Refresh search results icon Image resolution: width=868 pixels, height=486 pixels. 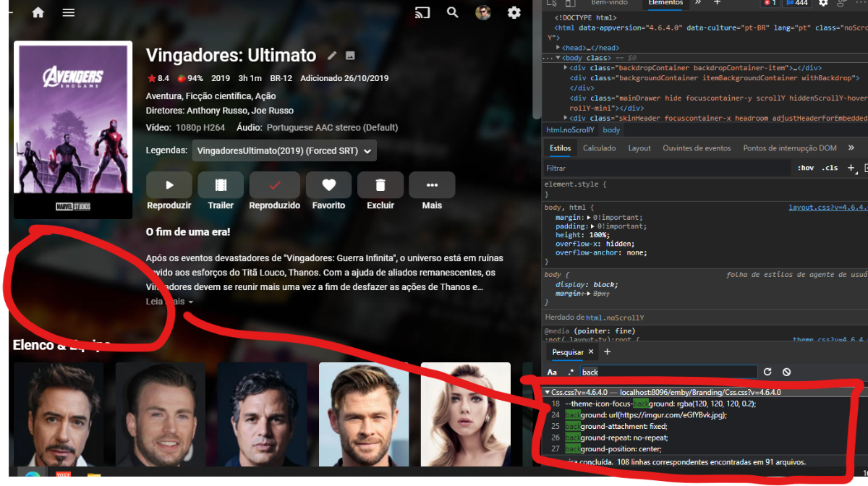coord(767,372)
